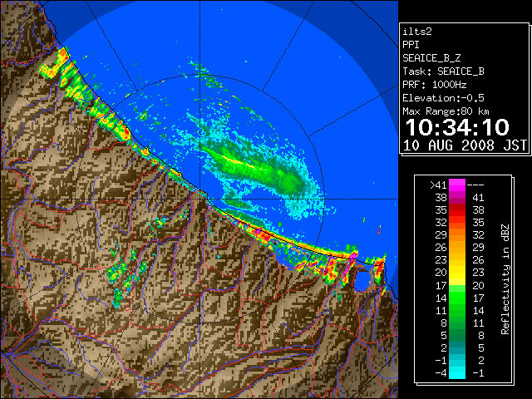Click the '10 AUG 2008 JST' date

pos(465,145)
